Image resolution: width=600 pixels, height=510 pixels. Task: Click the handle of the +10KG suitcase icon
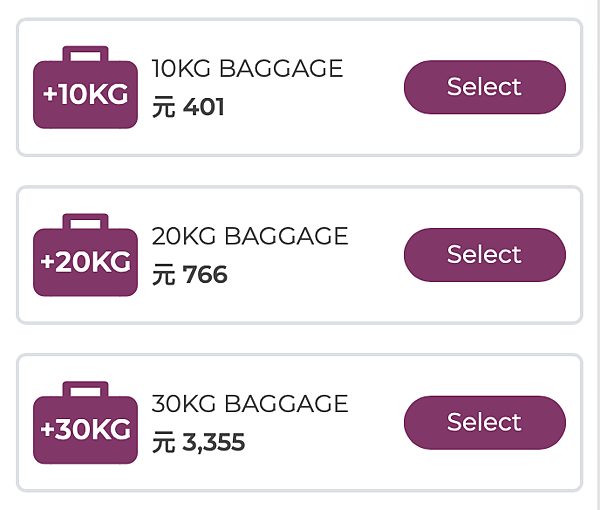[x=85, y=54]
